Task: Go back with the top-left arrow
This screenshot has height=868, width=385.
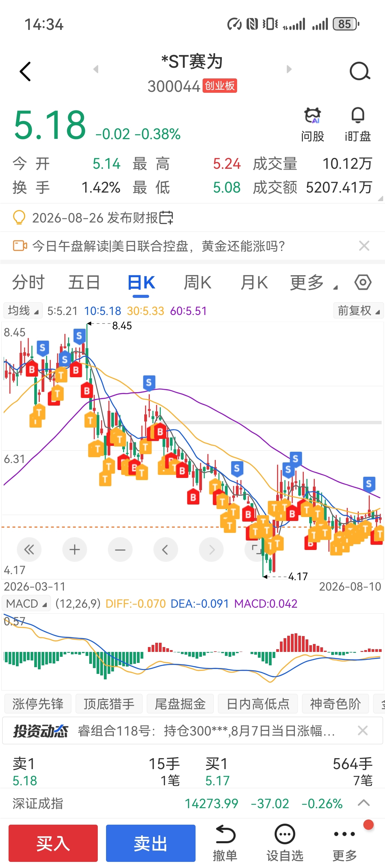Action: pos(25,71)
